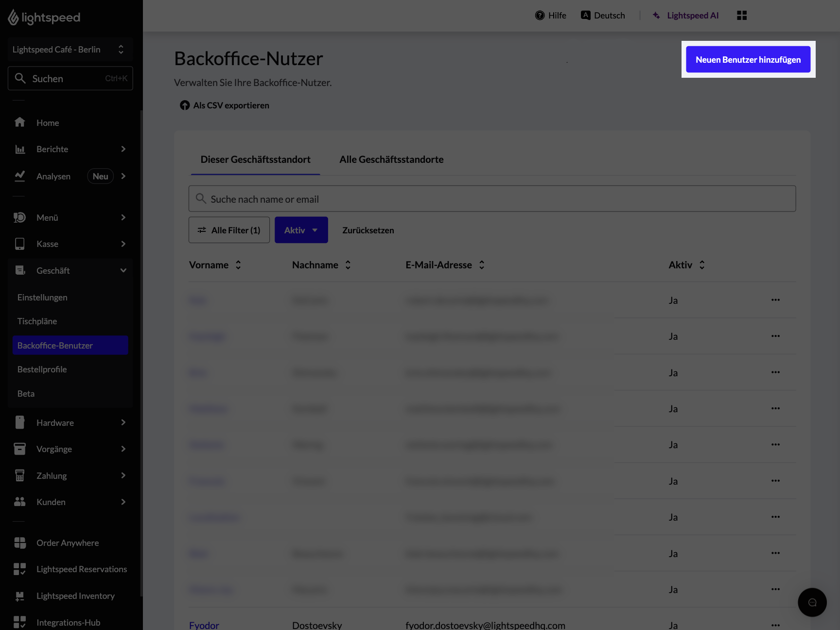Image resolution: width=840 pixels, height=630 pixels.
Task: Click the sidebar vertical scrollbar
Action: (x=141, y=352)
